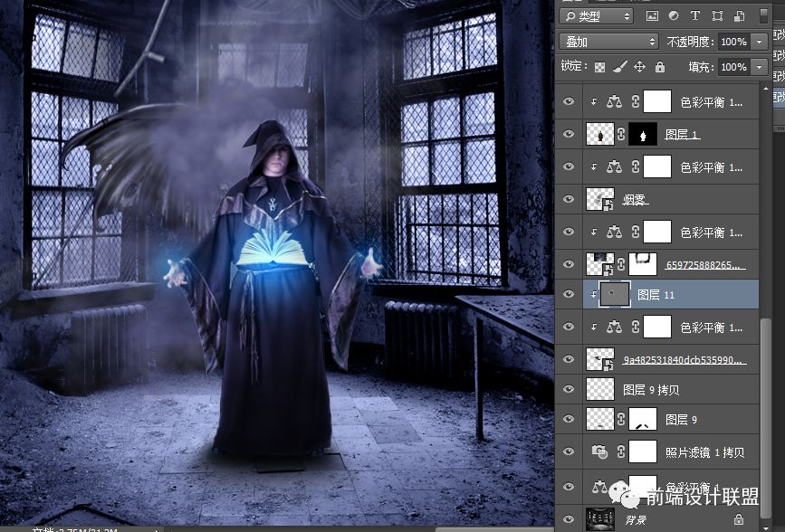Select the black layer mask of 图层 1
This screenshot has width=785, height=532.
pos(643,134)
